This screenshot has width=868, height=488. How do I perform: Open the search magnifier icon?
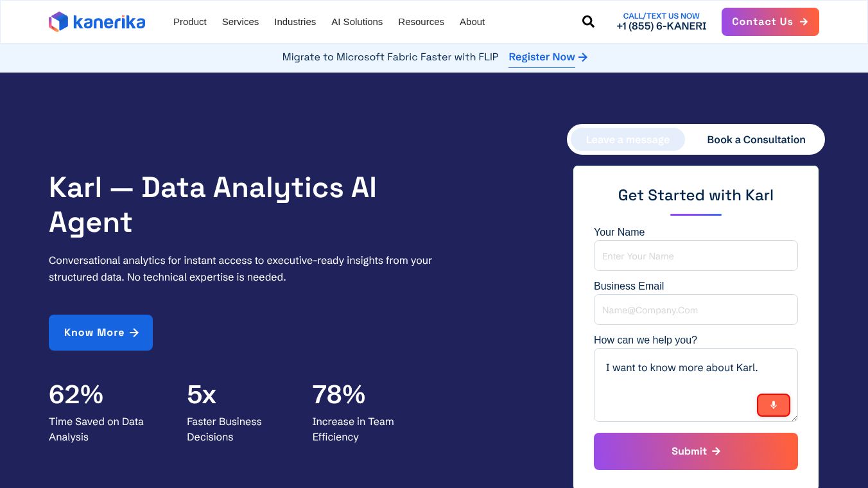[x=588, y=22]
